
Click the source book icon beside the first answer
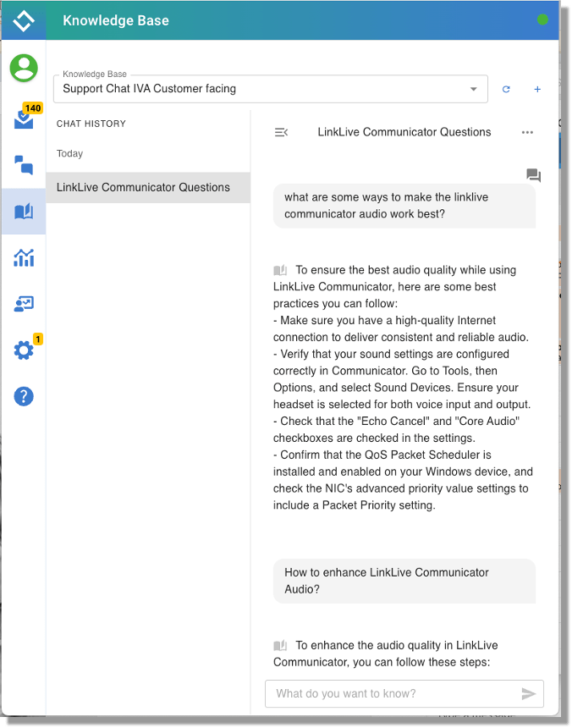[280, 270]
